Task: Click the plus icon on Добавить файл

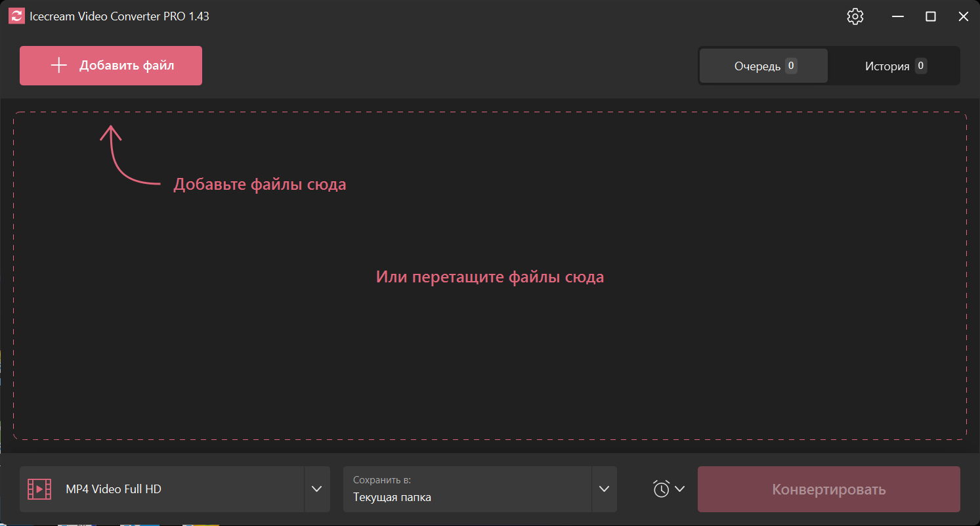Action: pos(59,65)
